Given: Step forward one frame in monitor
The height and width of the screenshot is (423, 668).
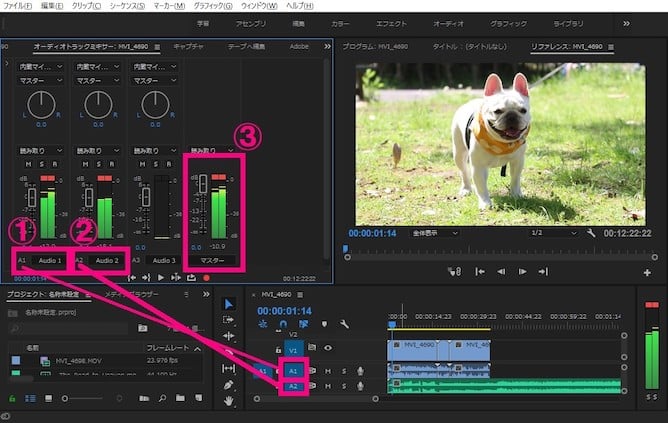Looking at the screenshot, I should [523, 271].
